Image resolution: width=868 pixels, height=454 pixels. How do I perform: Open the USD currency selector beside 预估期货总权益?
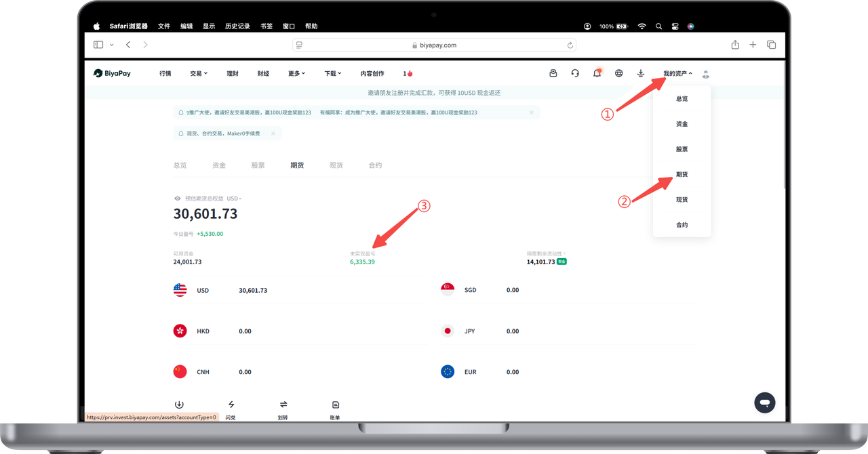[x=234, y=199]
